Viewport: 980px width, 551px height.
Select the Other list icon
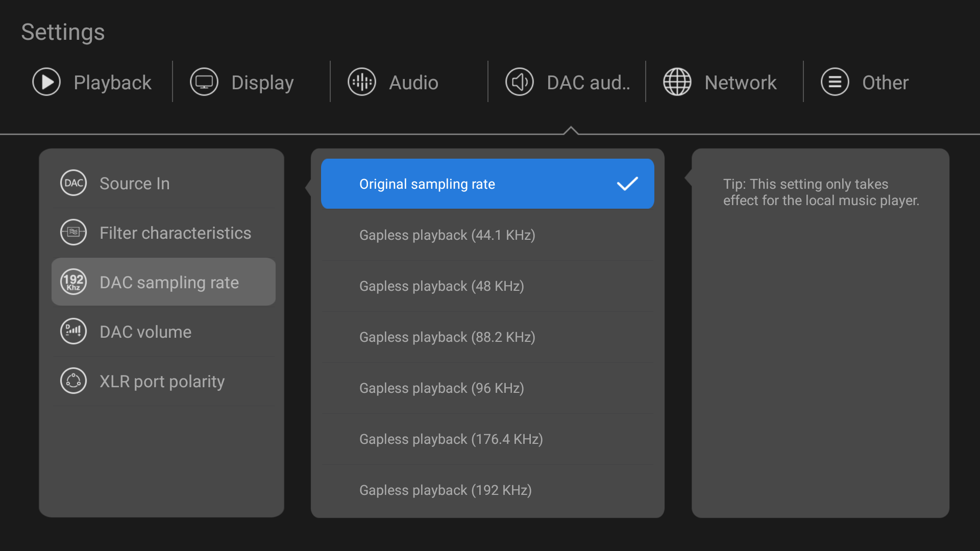click(x=835, y=82)
